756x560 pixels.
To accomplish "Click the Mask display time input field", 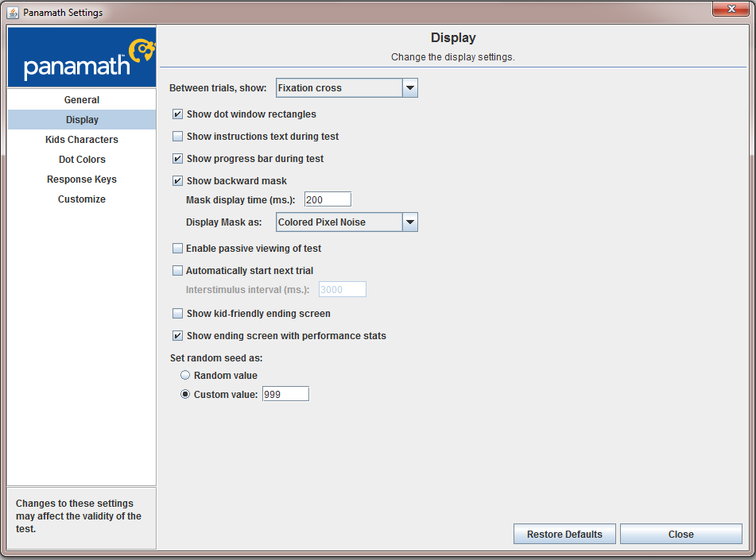I will coord(328,199).
